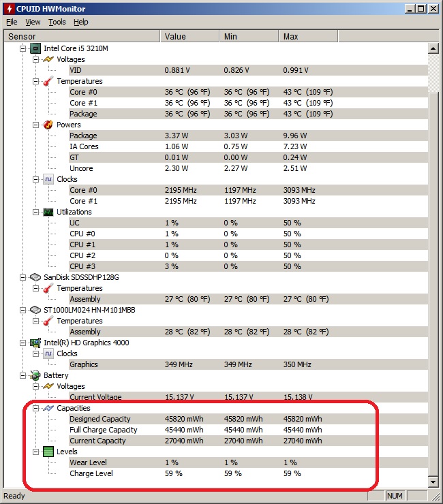The width and height of the screenshot is (443, 504).
Task: Click the Value column header
Action: (190, 36)
